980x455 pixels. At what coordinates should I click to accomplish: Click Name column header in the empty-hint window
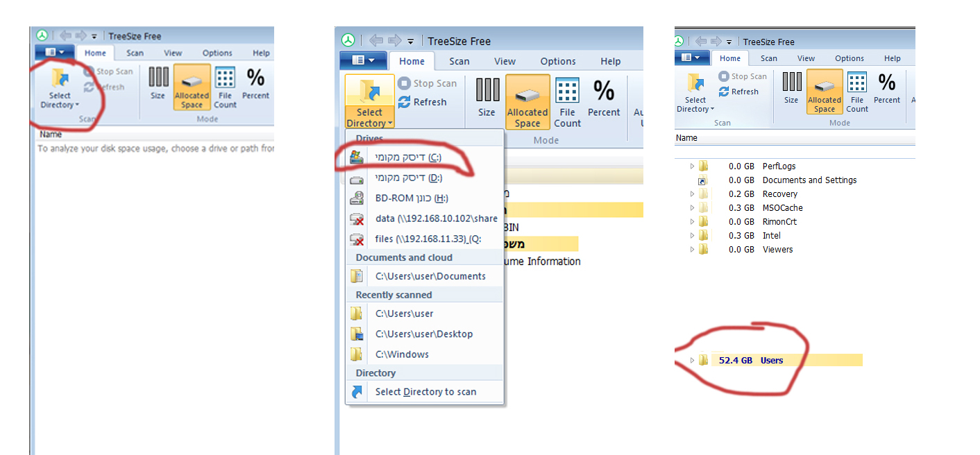(51, 135)
